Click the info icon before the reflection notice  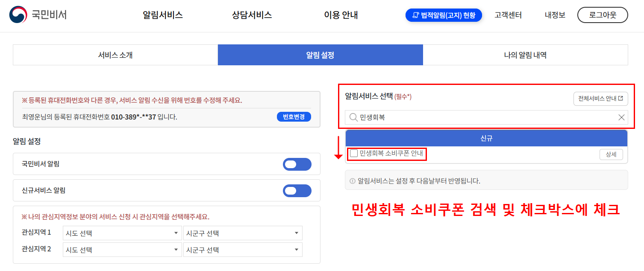pos(352,180)
